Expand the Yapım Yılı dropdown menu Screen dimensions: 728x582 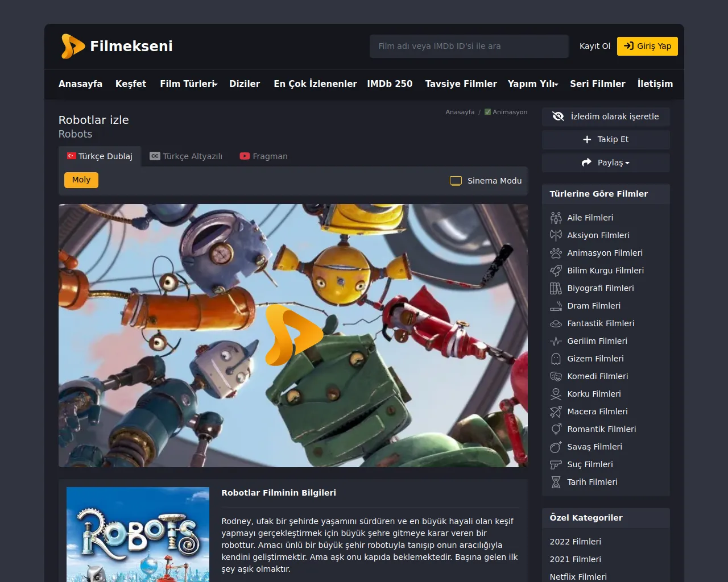533,84
